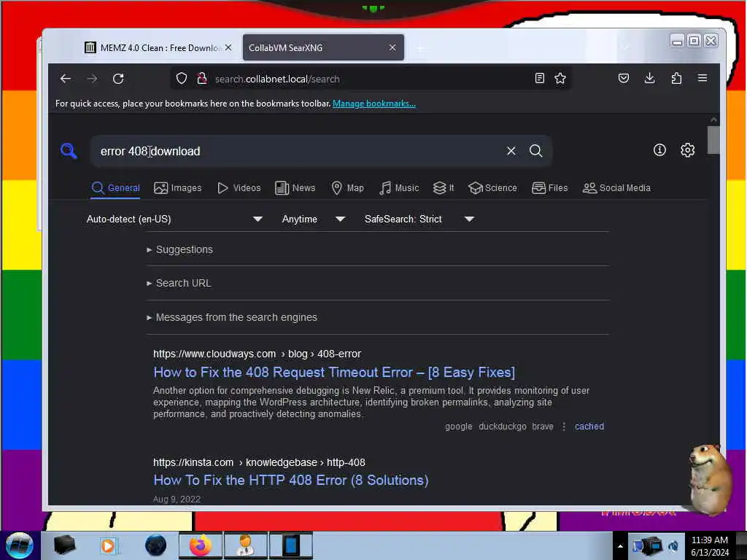Open the Firefox application menu
Viewport: 747px width, 560px height.
click(x=703, y=78)
